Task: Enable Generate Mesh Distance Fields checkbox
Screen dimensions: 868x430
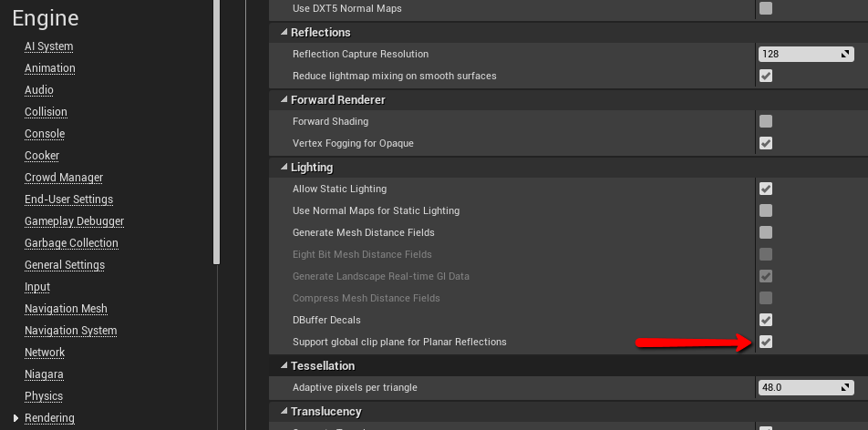Action: coord(766,232)
